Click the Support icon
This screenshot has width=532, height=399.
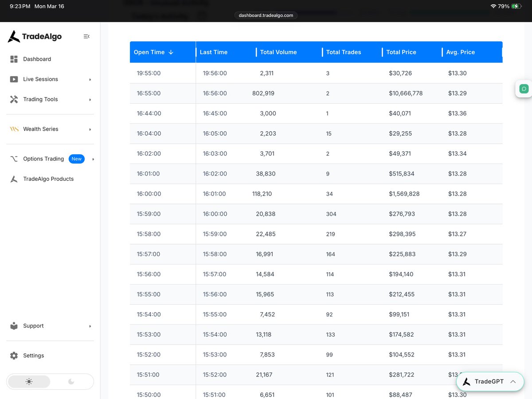pyautogui.click(x=14, y=326)
